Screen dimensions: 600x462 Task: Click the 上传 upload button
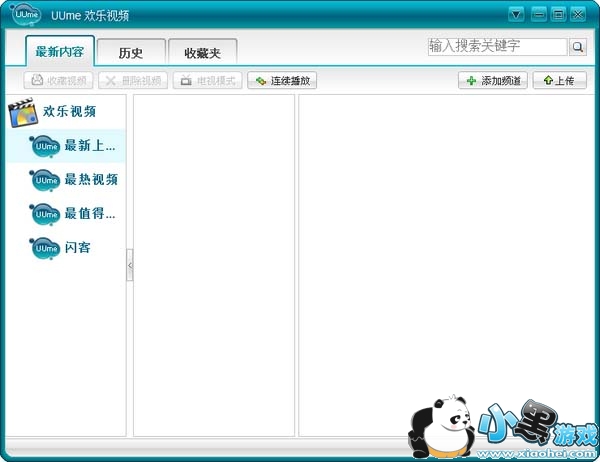pyautogui.click(x=559, y=80)
